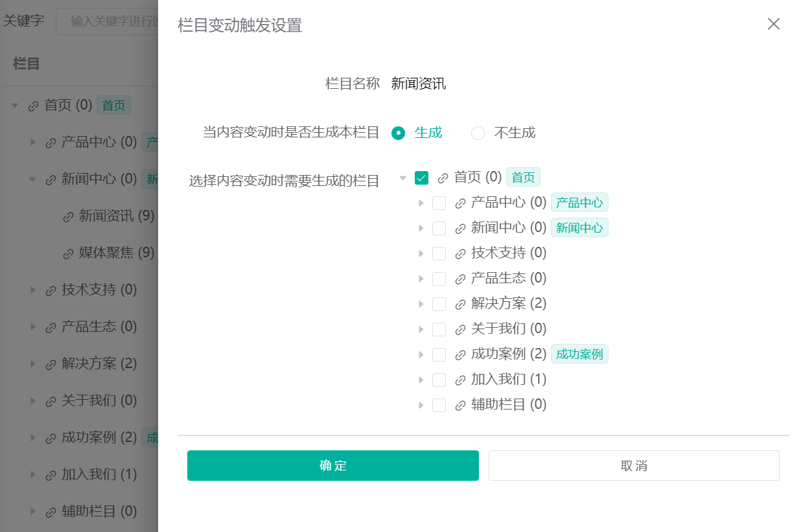Screen dimensions: 803x532
Task: Click the link icon beside 新闻资讯 in left sidebar
Action: tap(68, 216)
